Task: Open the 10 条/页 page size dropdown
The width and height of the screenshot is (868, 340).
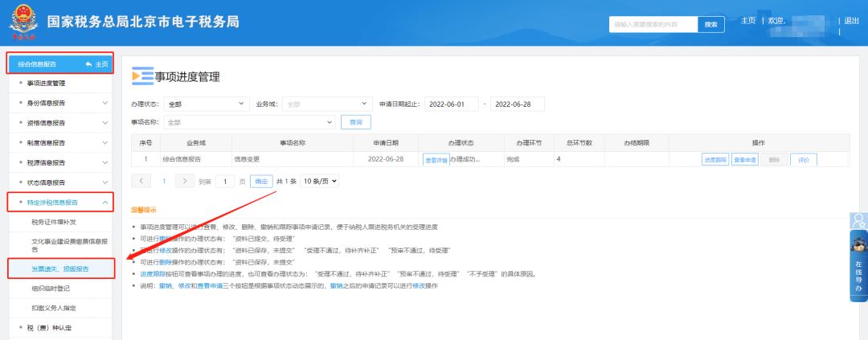Action: point(319,181)
